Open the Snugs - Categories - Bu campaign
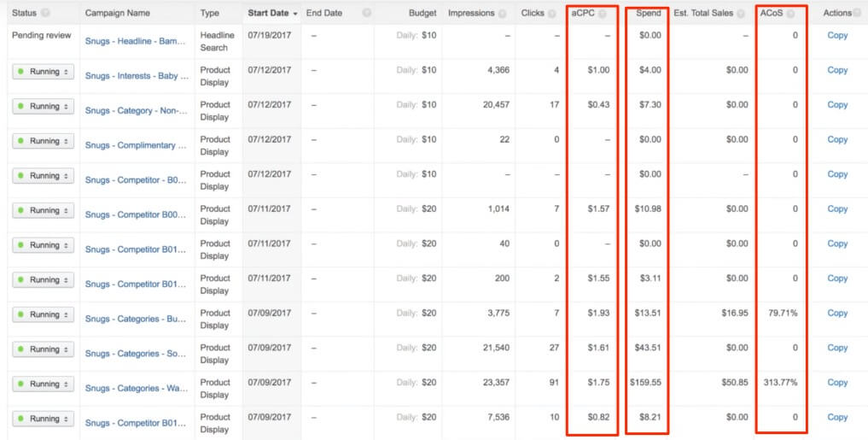This screenshot has height=440, width=868. [136, 319]
